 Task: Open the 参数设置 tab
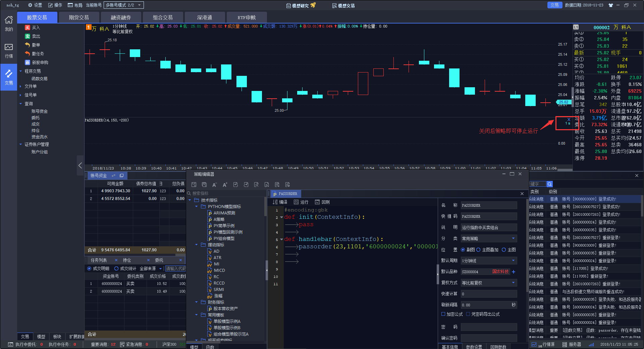click(x=474, y=347)
